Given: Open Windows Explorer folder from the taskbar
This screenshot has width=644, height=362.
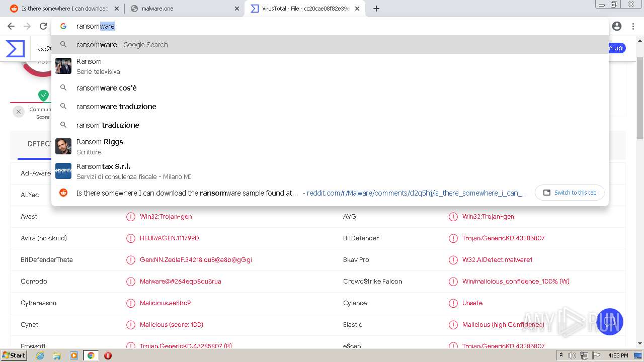Looking at the screenshot, I should point(57,355).
